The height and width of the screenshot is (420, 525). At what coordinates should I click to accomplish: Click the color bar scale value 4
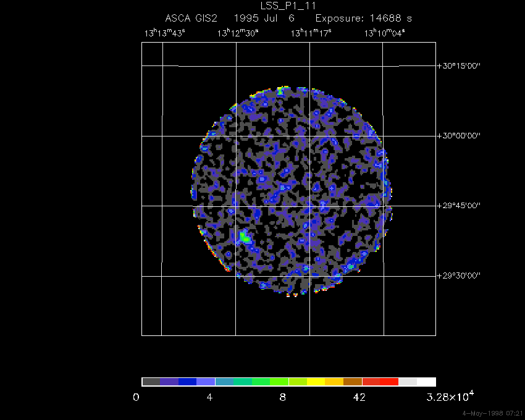209,398
